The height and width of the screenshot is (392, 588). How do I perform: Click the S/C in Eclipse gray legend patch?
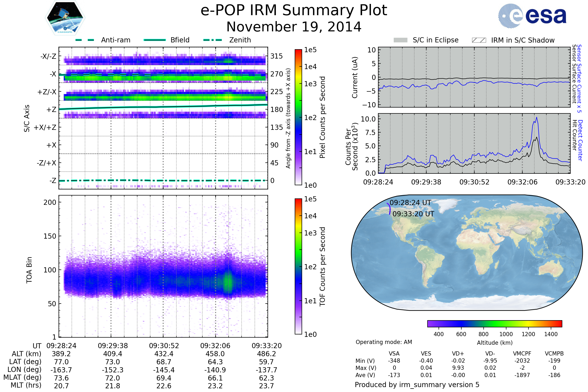click(x=401, y=40)
